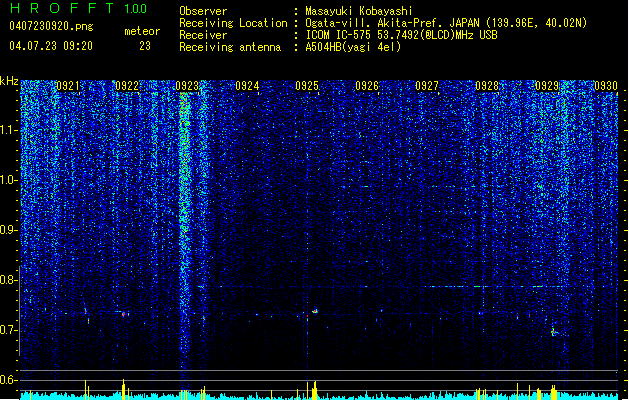Click the 0.9 kHz axis label
629x400 pixels.
9,230
